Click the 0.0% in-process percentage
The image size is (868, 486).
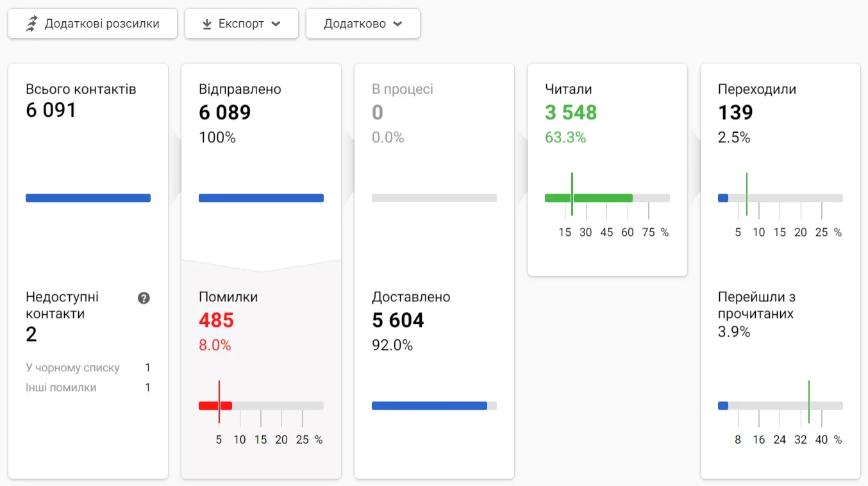pyautogui.click(x=388, y=137)
